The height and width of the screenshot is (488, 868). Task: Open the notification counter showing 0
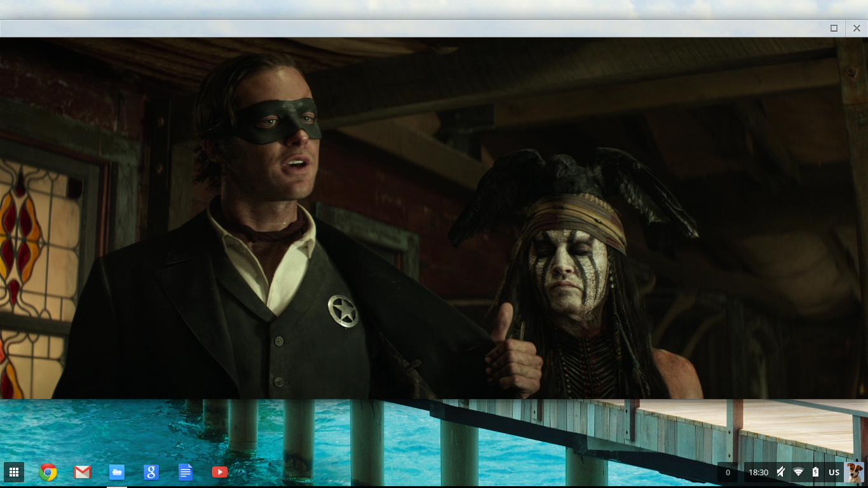point(728,472)
